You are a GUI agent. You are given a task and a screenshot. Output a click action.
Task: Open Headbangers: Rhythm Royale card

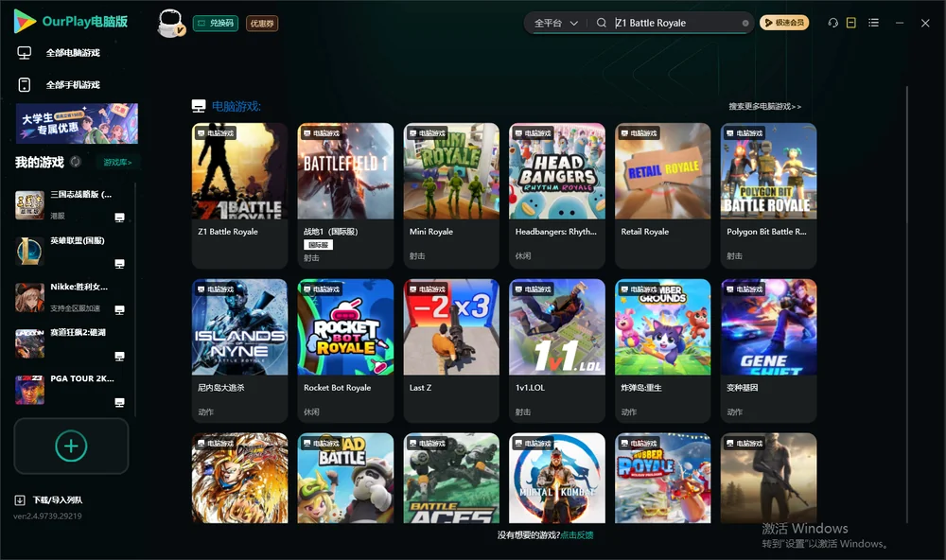click(557, 196)
